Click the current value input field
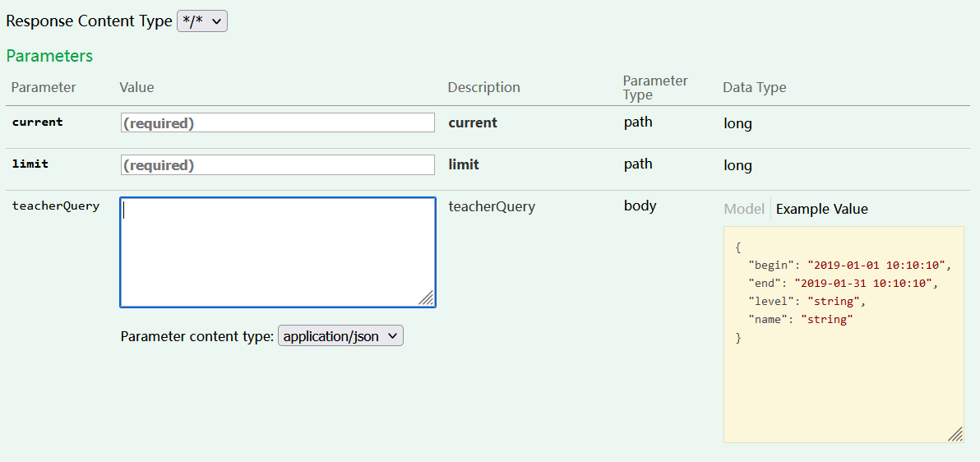 (x=278, y=122)
